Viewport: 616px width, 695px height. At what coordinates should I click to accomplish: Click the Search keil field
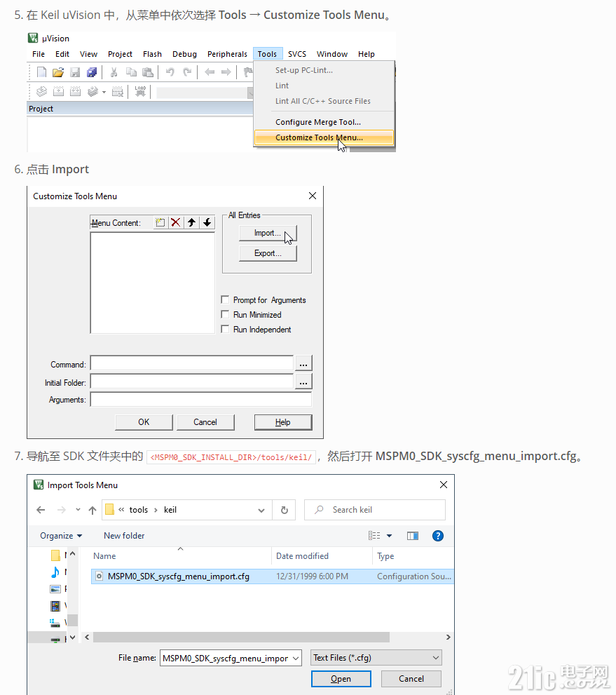click(x=375, y=510)
